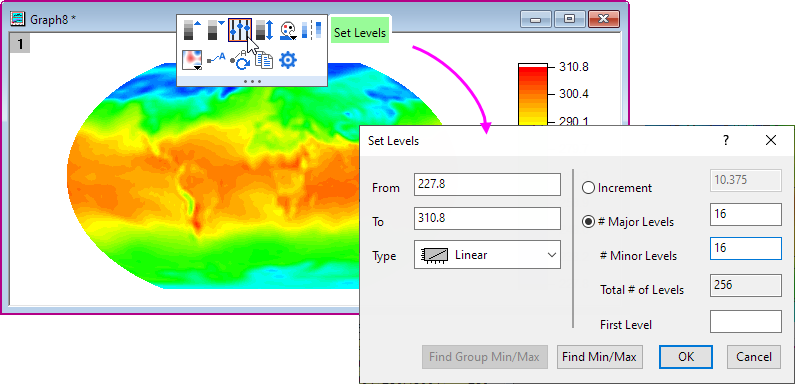This screenshot has height=390, width=800.
Task: Click the three-dot mini toolbar handle
Action: [252, 81]
